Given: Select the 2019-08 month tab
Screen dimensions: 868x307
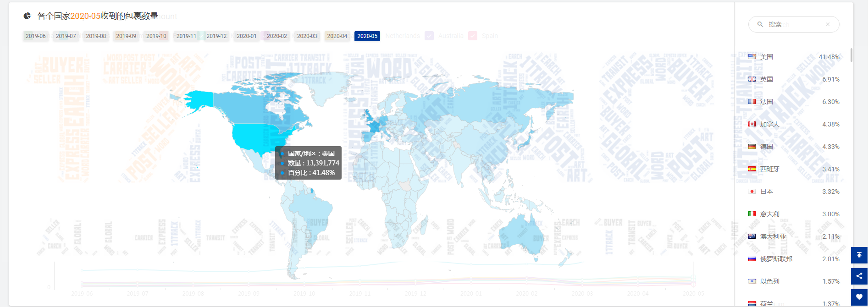Looking at the screenshot, I should [x=96, y=36].
